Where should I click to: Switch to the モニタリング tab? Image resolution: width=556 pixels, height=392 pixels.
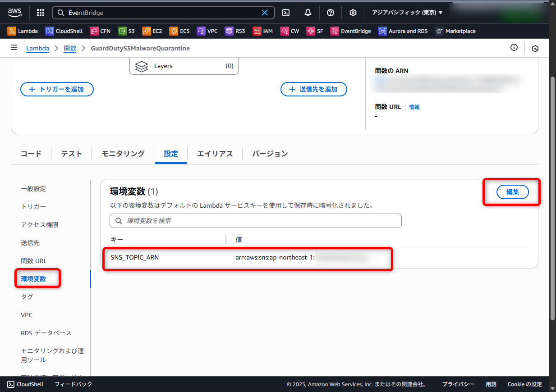click(x=123, y=154)
